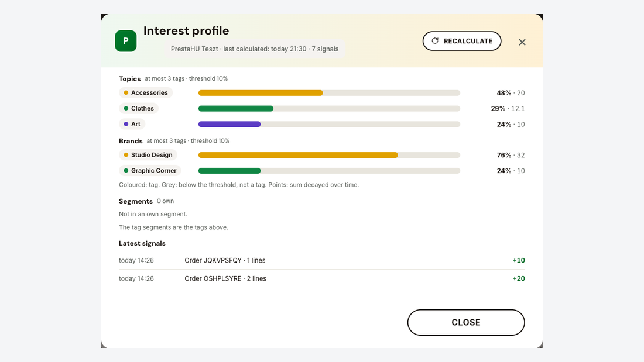Viewport: 644px width, 362px height.
Task: Click the 76% · 32 Studio Design value
Action: tap(511, 155)
